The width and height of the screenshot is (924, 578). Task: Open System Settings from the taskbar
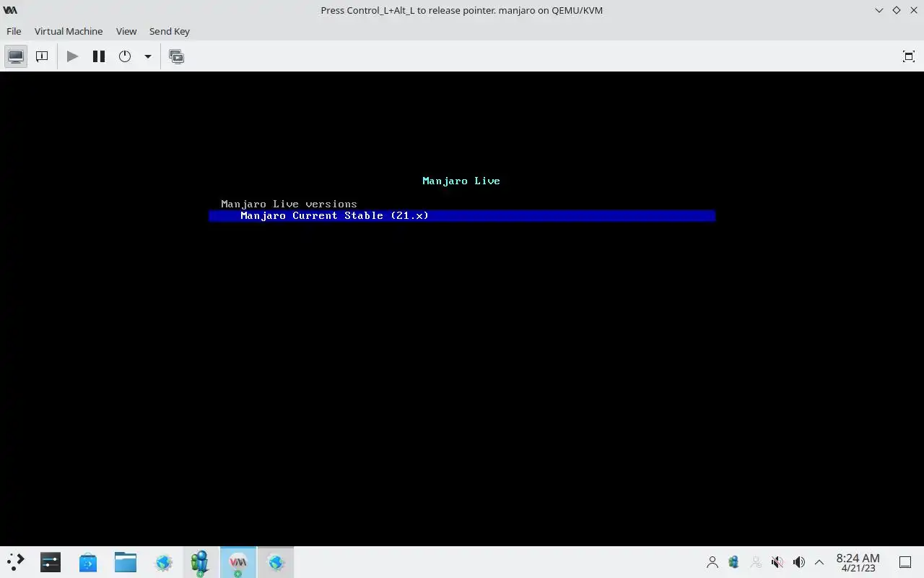[51, 561]
